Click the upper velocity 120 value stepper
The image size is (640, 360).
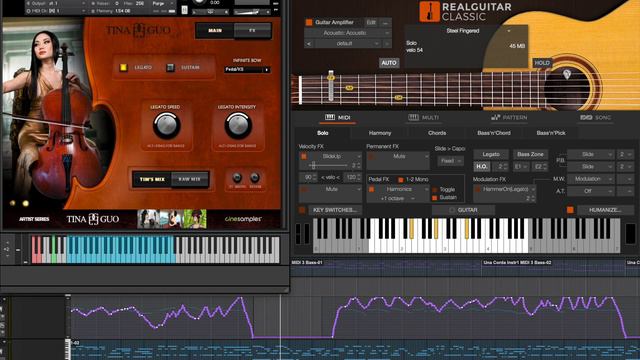[353, 177]
